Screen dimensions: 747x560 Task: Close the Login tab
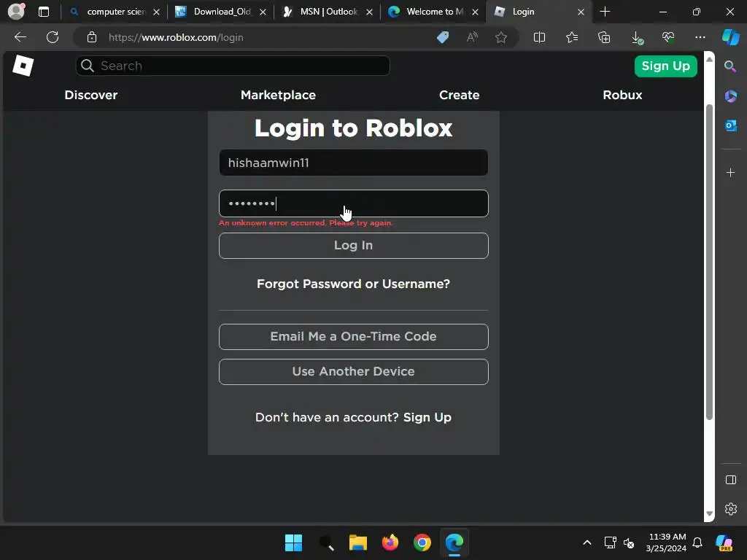pyautogui.click(x=581, y=12)
